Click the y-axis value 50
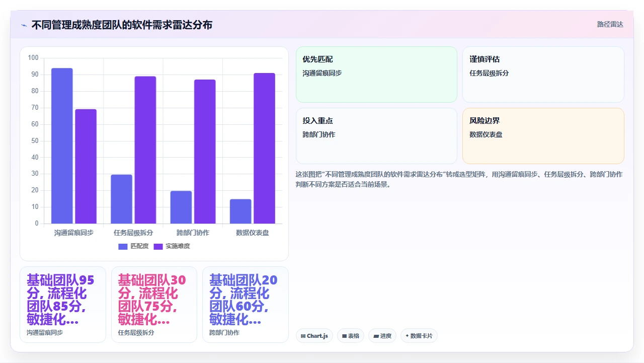This screenshot has width=644, height=363. 35,140
